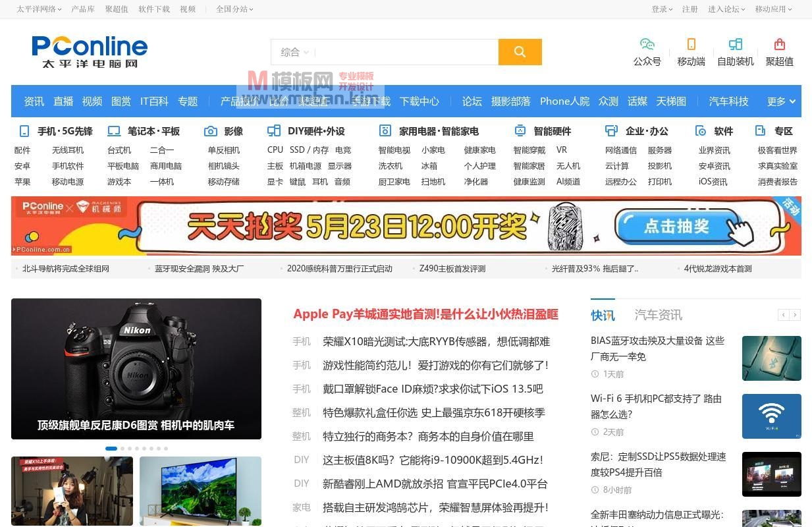Screen dimensions: 812x527
Task: Open 这主板值8K吗 article
Action: pos(433,460)
